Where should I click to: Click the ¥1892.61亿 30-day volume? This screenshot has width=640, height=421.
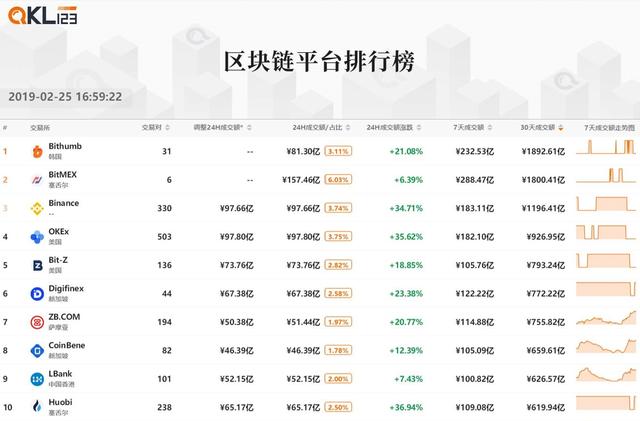pos(543,151)
